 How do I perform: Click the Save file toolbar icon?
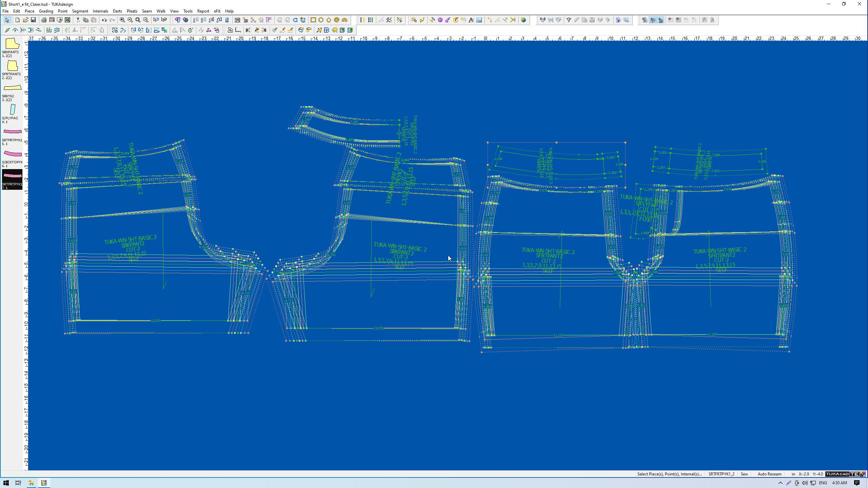click(x=33, y=20)
